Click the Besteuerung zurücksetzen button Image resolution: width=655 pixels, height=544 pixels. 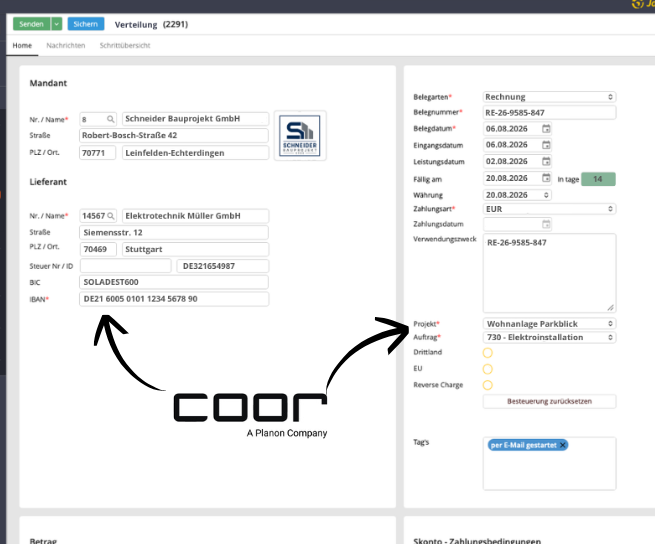[549, 402]
